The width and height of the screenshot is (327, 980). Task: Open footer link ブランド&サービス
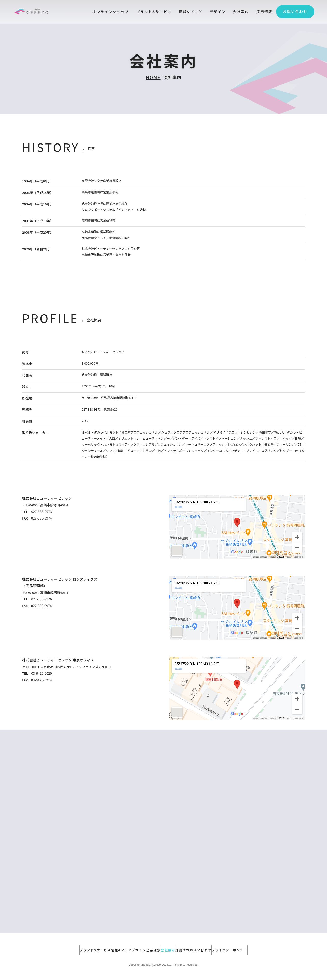tap(95, 950)
